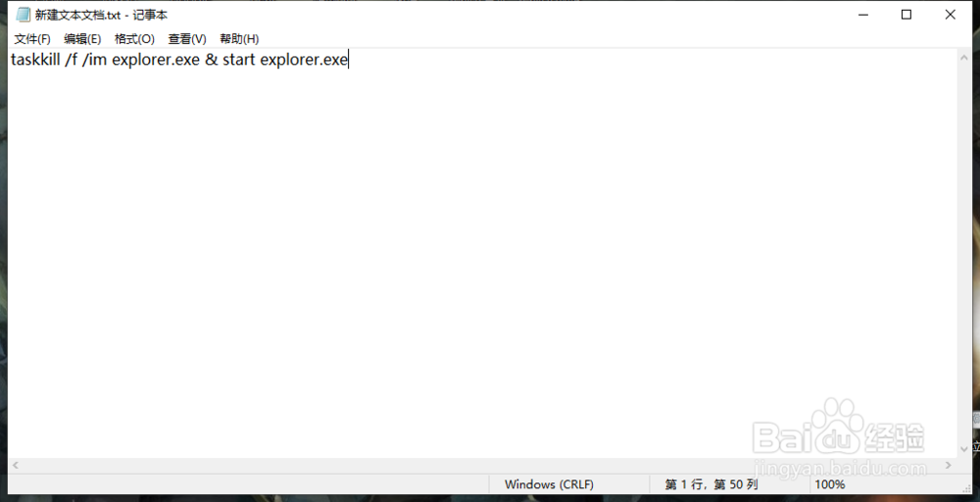Minimize the Notepad window
980x502 pixels.
(x=863, y=15)
